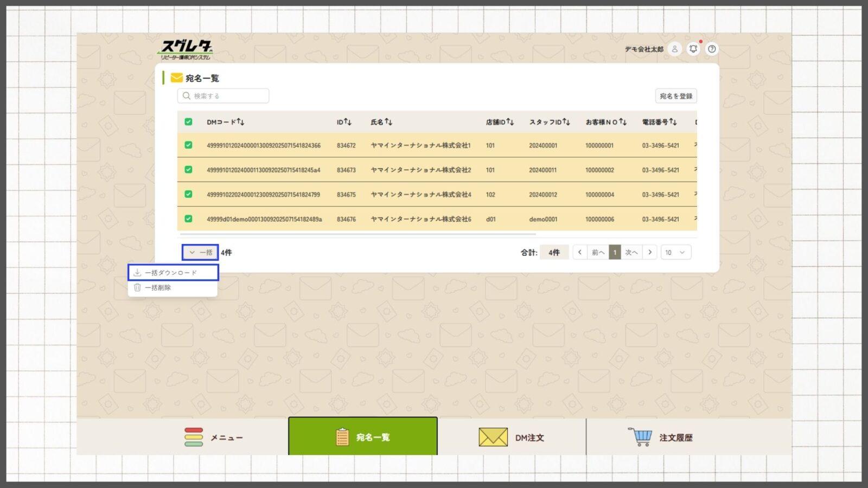Click the horizontal table scrollbar

coord(358,234)
